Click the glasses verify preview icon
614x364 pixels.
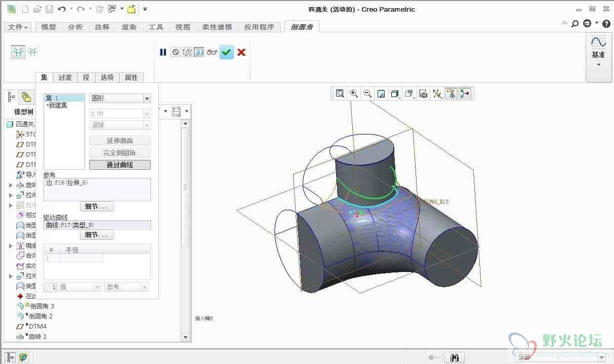pyautogui.click(x=212, y=52)
